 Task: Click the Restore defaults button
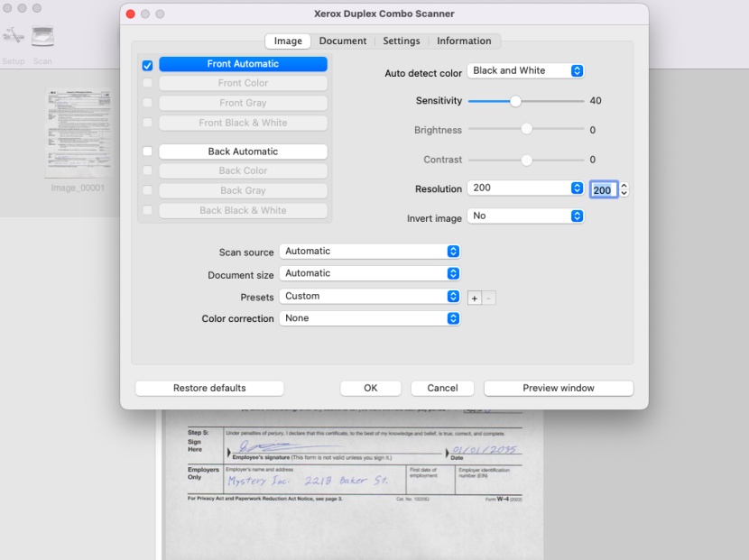[x=208, y=388]
